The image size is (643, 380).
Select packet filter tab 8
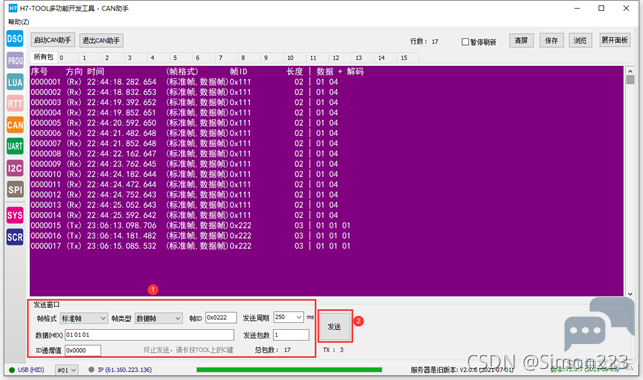click(250, 58)
